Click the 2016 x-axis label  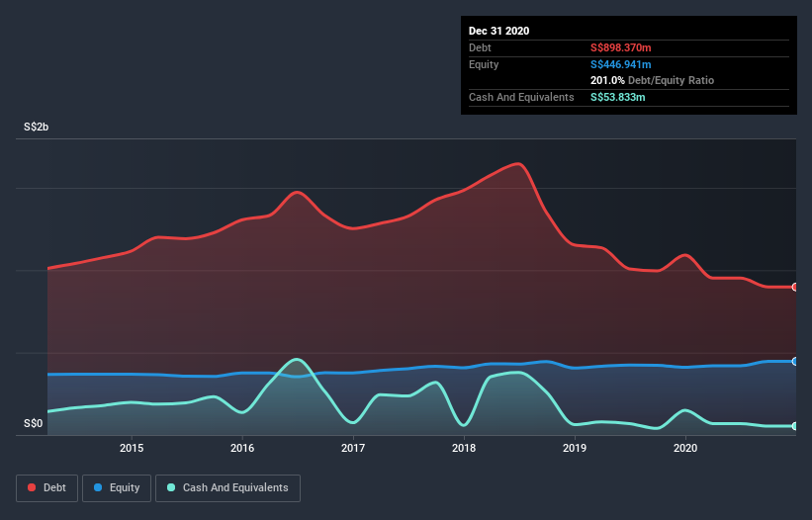point(242,448)
